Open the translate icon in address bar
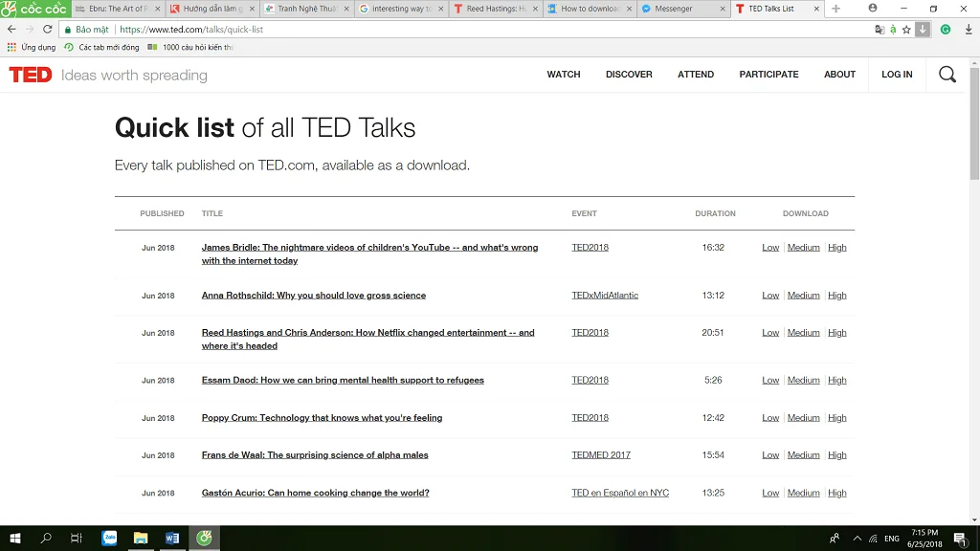The image size is (980, 551). point(880,30)
